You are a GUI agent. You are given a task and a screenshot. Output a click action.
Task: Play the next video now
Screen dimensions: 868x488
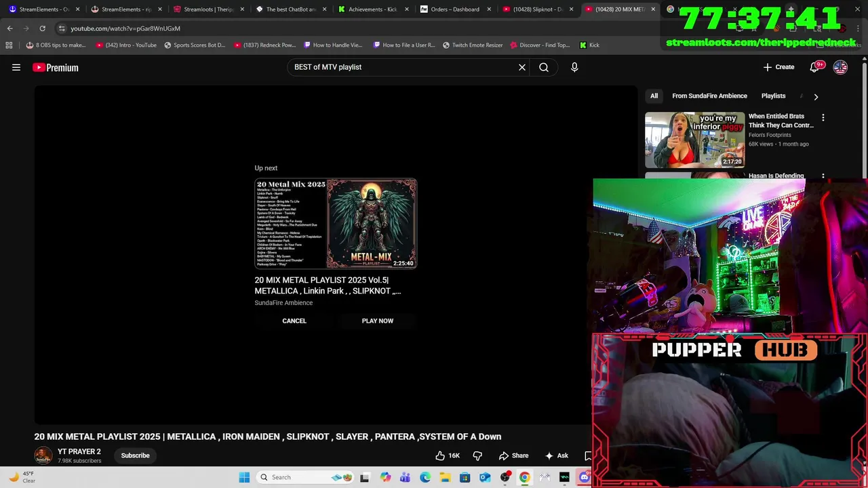click(x=378, y=321)
